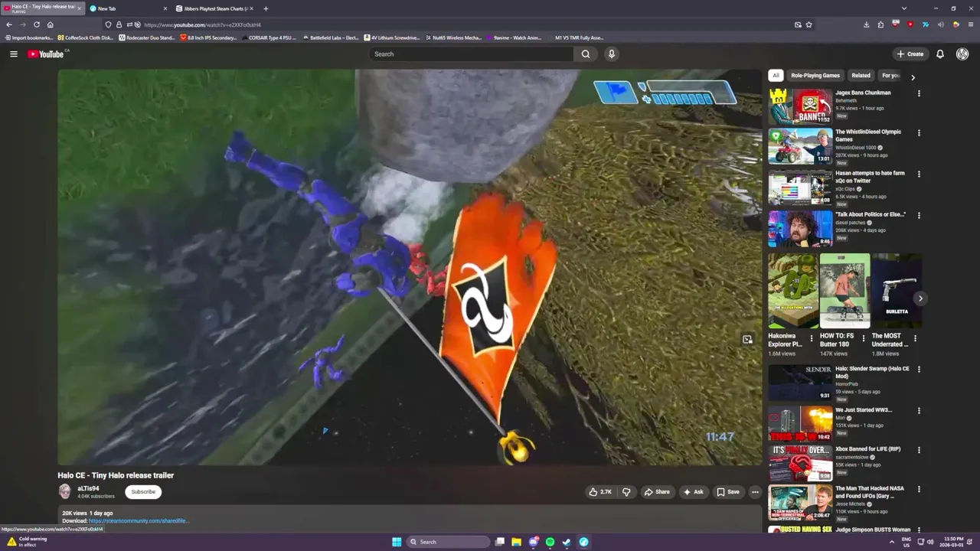Open the Jagex Bans Chunkman thumbnail

800,106
